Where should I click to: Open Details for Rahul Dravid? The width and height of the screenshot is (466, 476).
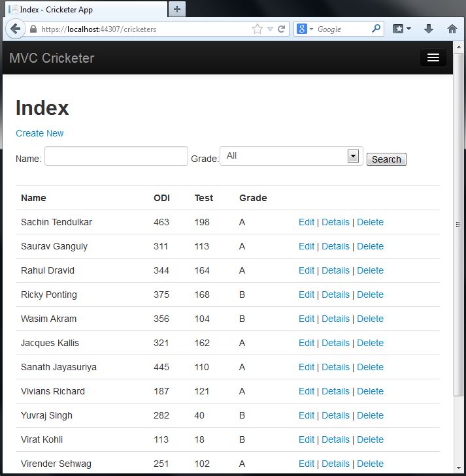click(x=335, y=270)
